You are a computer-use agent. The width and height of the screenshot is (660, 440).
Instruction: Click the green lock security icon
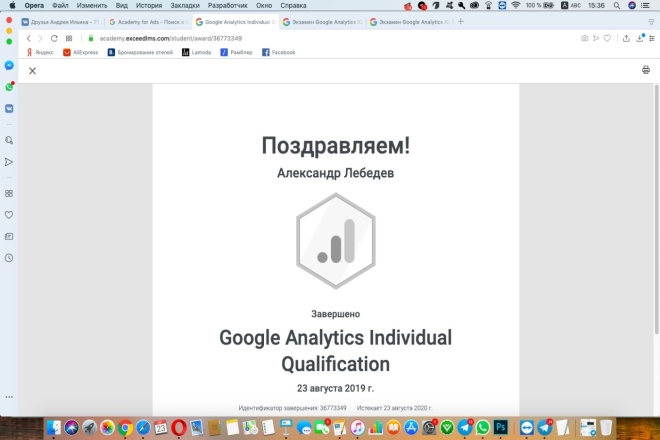point(90,38)
